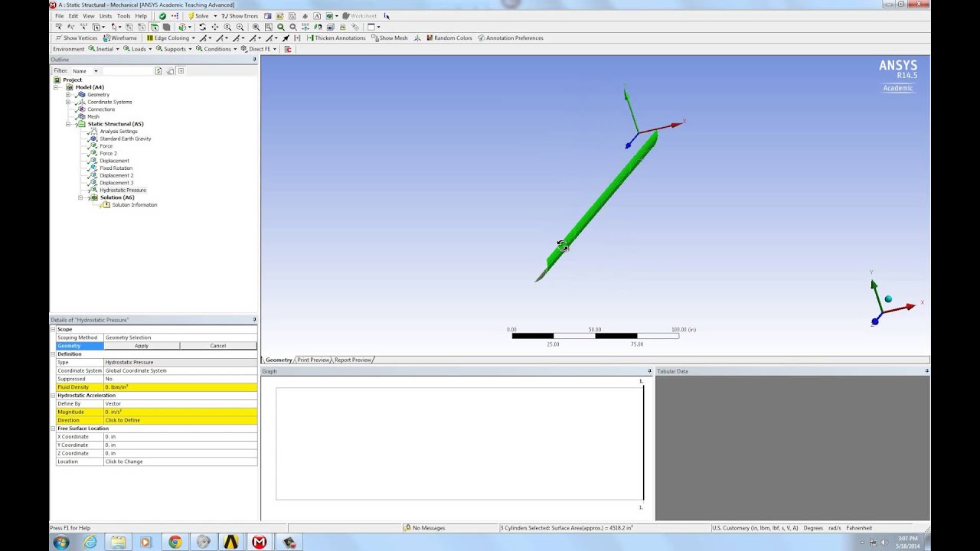Click the cyan ISO ball on triad
This screenshot has height=551, width=980.
(888, 299)
